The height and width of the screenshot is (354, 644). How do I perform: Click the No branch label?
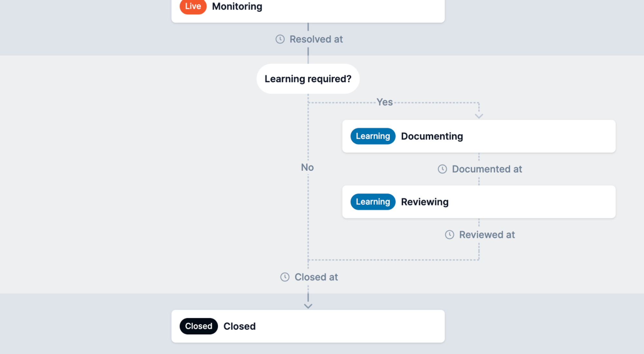[x=307, y=167]
